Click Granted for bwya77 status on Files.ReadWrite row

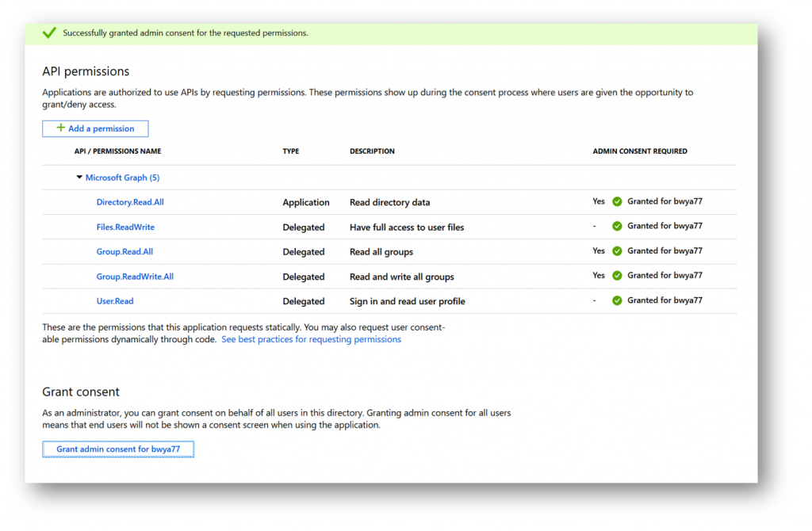coord(665,226)
